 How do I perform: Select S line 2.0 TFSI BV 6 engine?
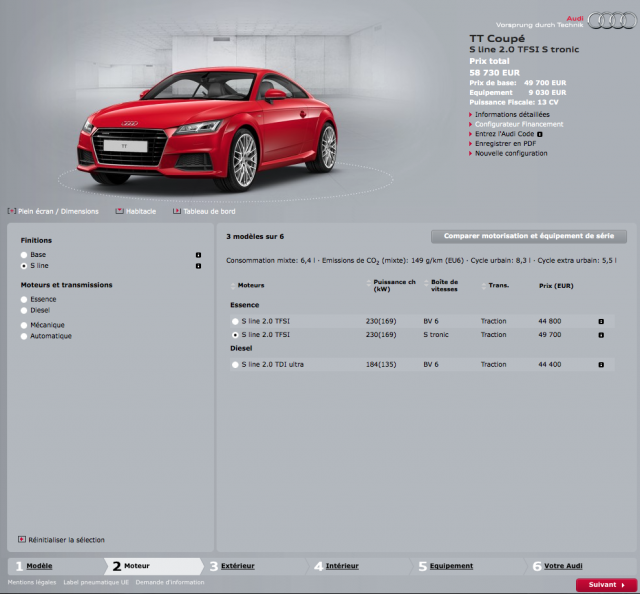coord(235,321)
